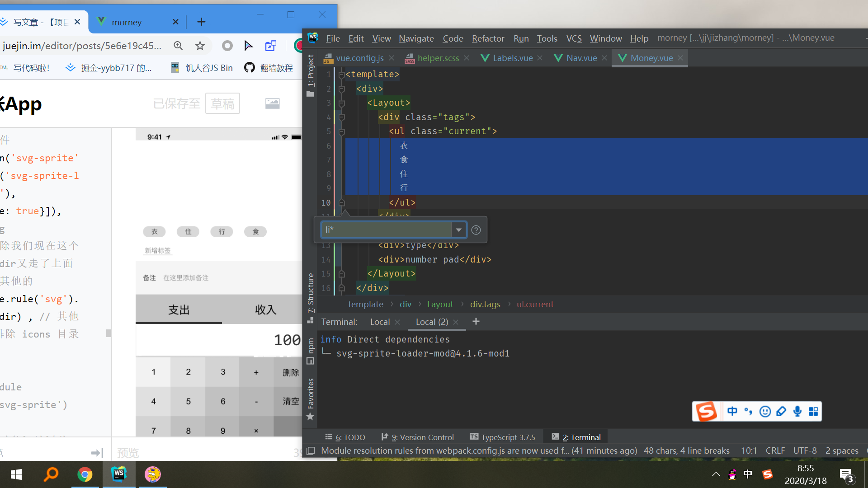This screenshot has width=868, height=488.
Task: Open Chrome from the Windows taskbar
Action: pos(85,474)
